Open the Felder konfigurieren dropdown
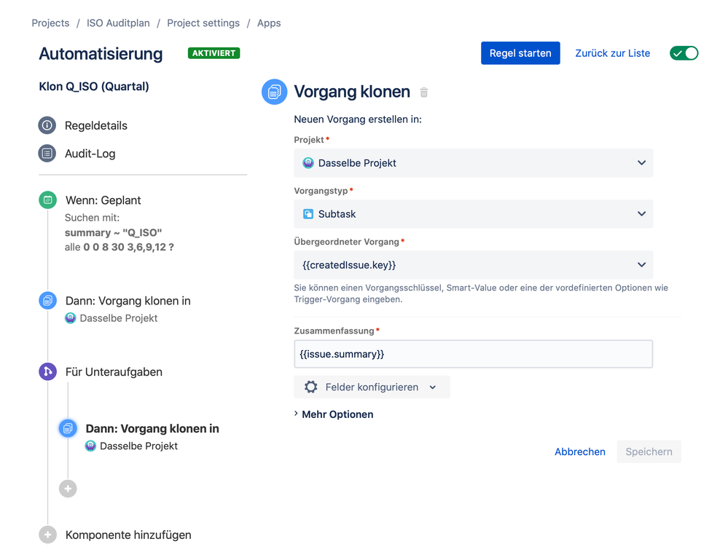Screen dimensions: 728x560 click(x=372, y=387)
